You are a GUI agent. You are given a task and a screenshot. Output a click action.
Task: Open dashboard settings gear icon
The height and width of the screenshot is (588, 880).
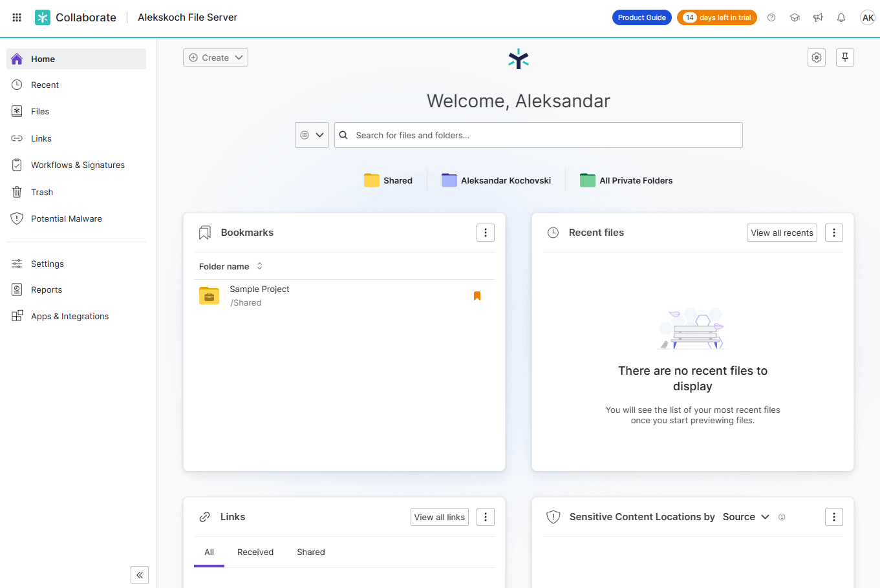coord(817,58)
